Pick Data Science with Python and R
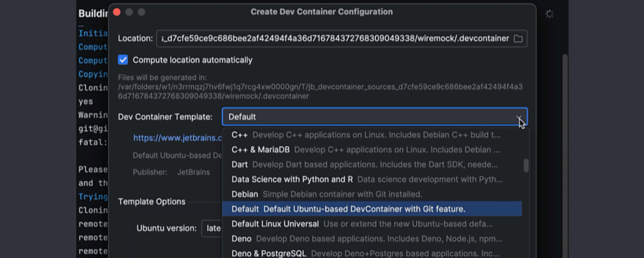 tap(292, 179)
